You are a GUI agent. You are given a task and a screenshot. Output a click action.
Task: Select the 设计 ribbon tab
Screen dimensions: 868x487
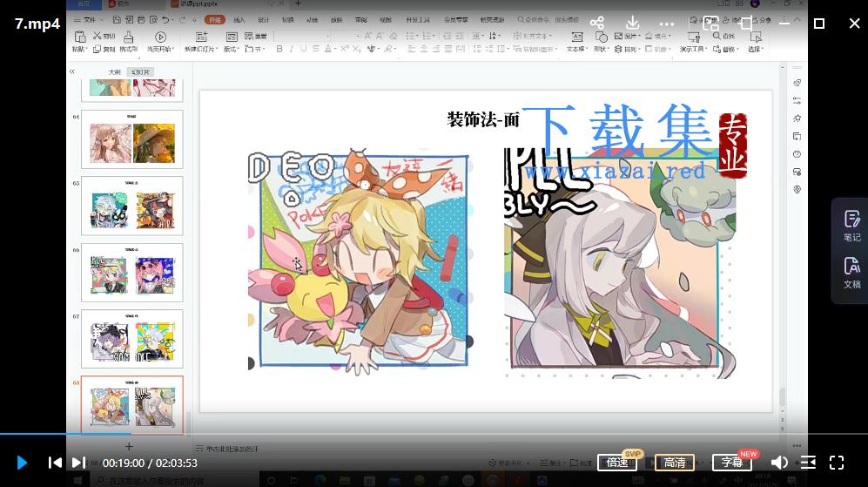(264, 20)
